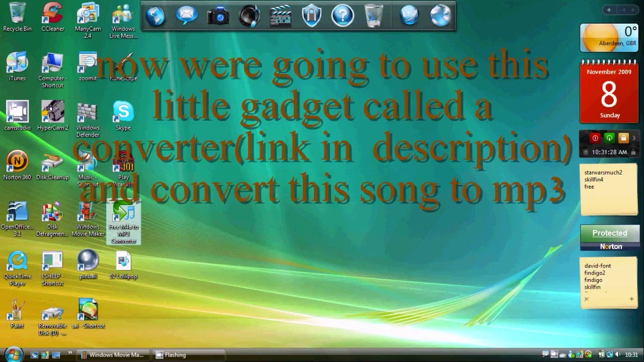
Task: Open Windows Live Messenger shortcut
Action: (123, 21)
